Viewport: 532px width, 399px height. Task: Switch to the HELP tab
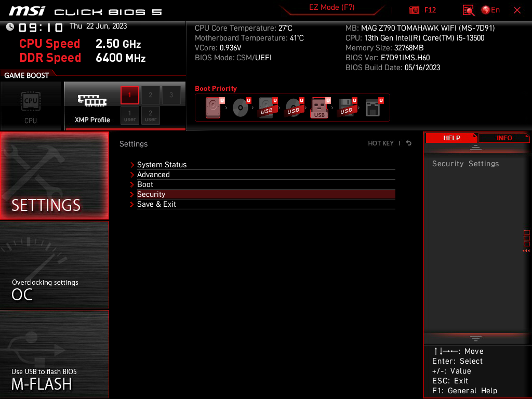(451, 138)
